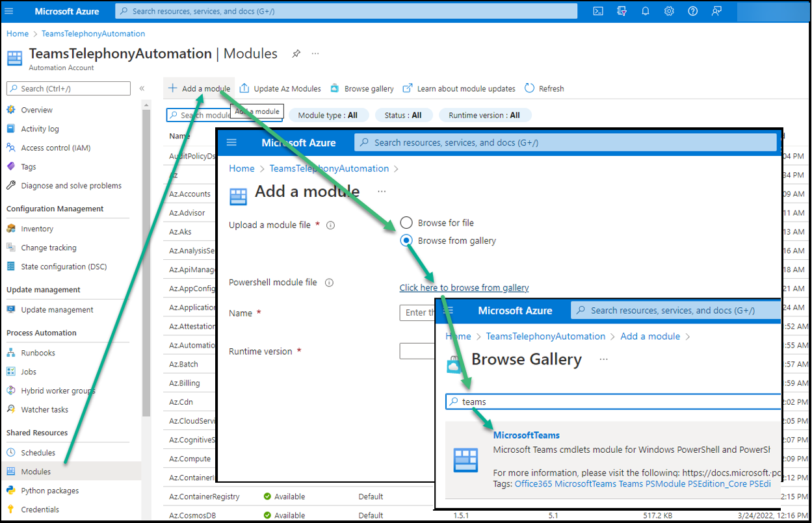Open Inventory under Configuration Management
Viewport: 812px width, 523px height.
37,229
